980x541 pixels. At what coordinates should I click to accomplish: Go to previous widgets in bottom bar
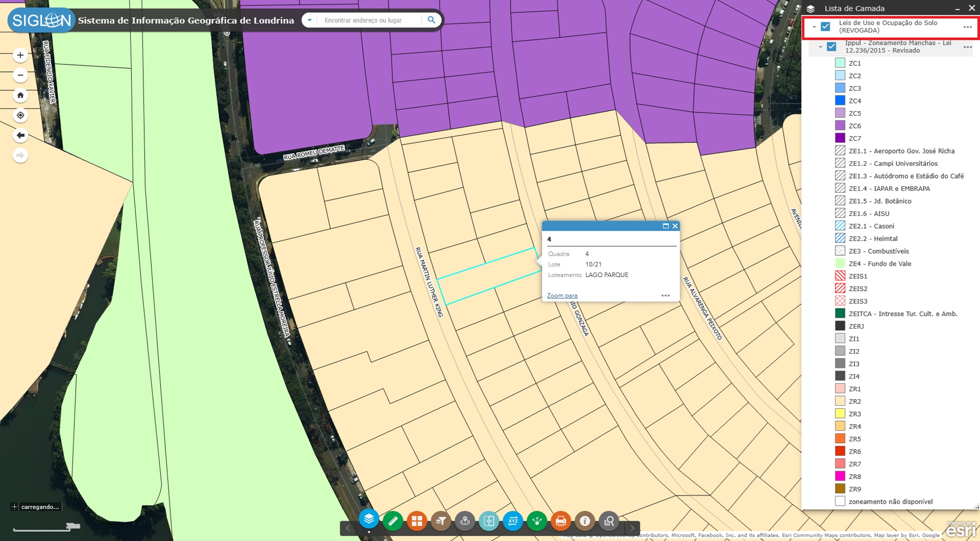(x=348, y=528)
